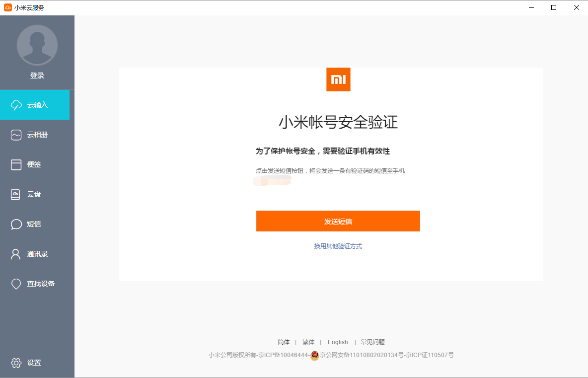Open settings via the gear icon

point(16,363)
